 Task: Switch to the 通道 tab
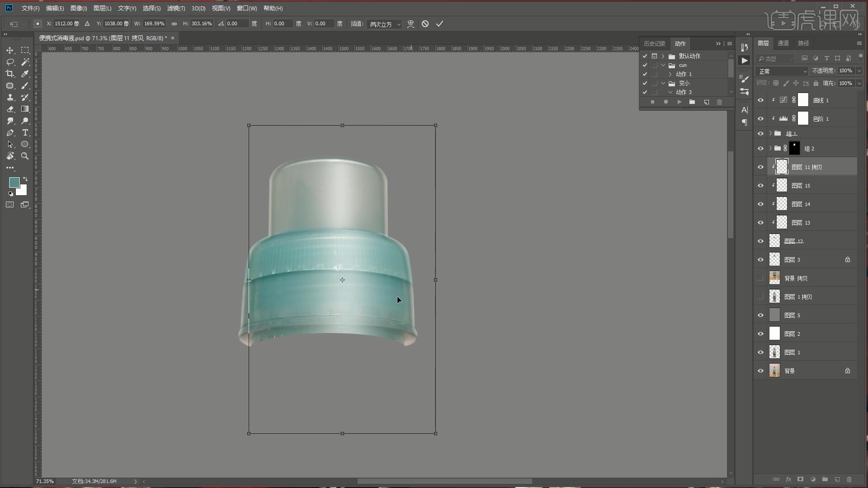783,43
